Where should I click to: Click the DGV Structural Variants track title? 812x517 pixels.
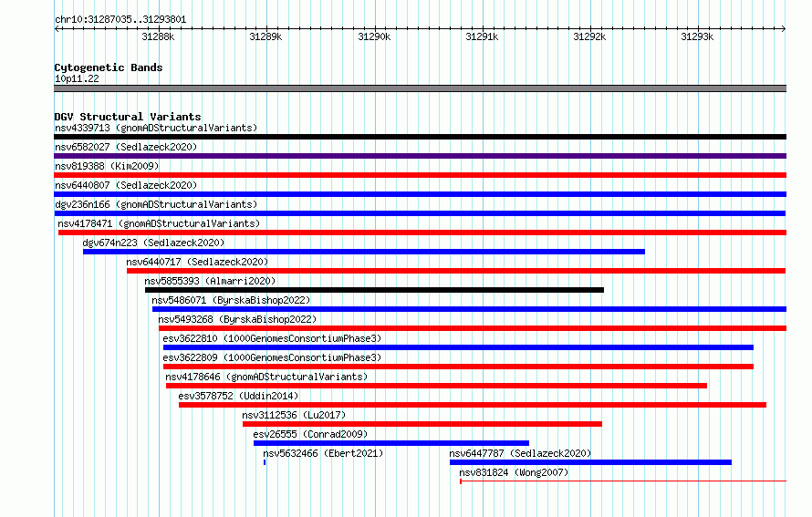128,117
